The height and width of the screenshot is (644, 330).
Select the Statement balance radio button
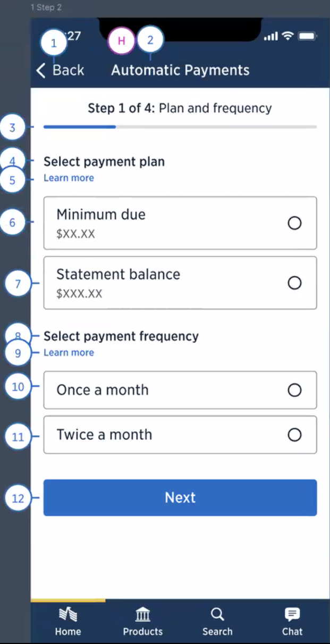[x=294, y=283]
